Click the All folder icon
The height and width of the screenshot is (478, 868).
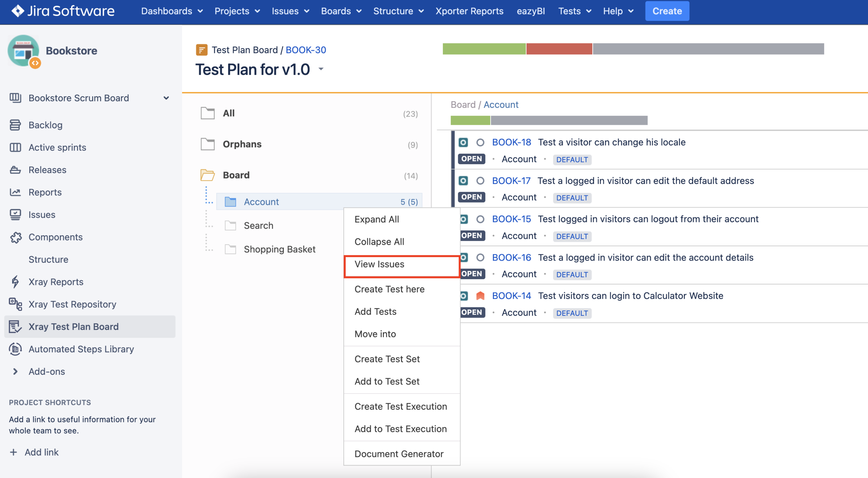208,113
